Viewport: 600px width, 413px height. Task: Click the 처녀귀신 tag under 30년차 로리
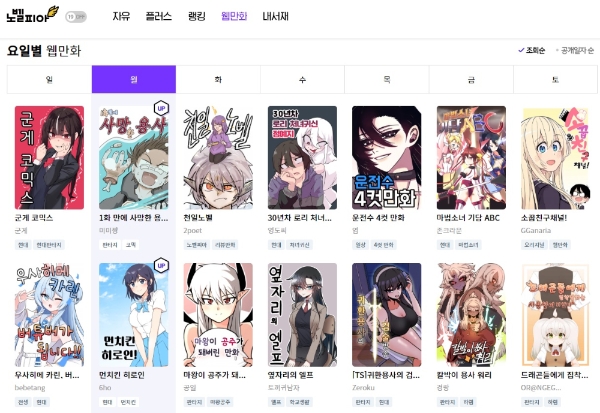tap(299, 245)
